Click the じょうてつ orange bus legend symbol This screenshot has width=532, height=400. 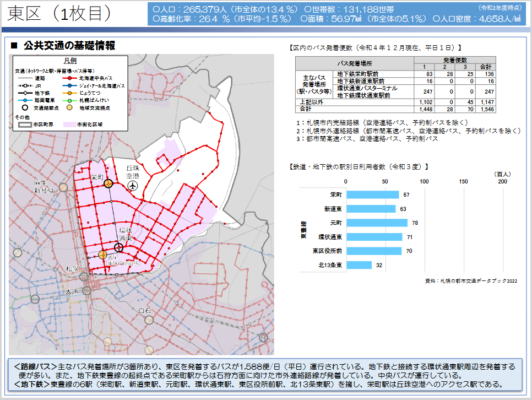[x=69, y=93]
